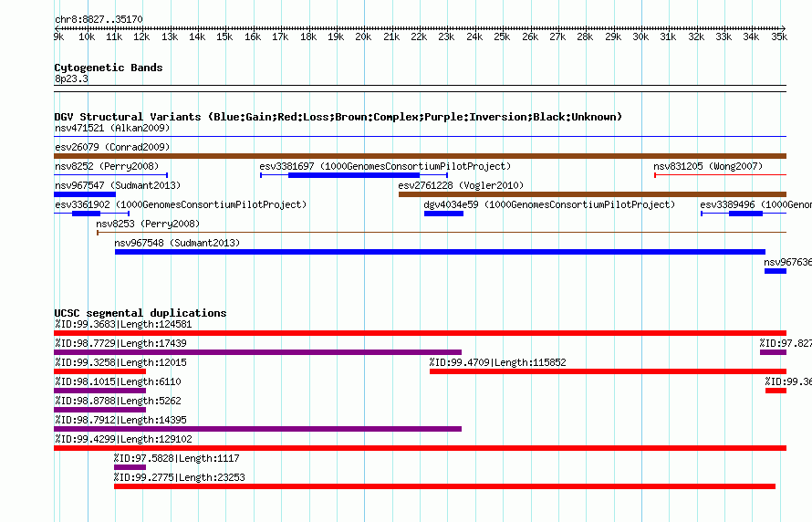Click the blue nsv967547 (Sudmant2013) bar

(x=85, y=194)
